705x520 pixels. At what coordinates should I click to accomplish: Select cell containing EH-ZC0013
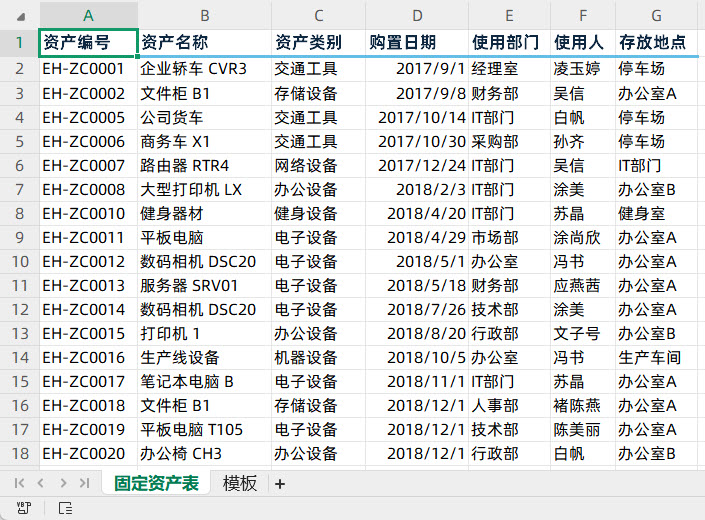88,286
